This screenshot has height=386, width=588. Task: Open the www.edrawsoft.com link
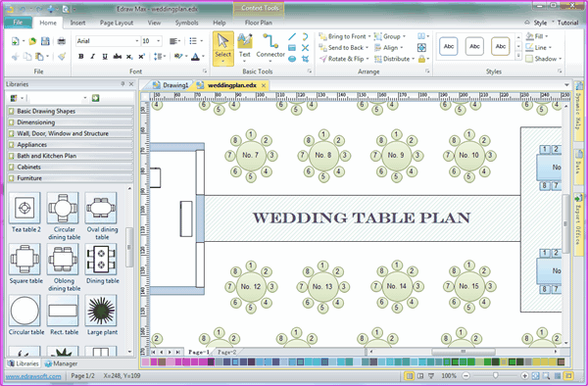(33, 376)
